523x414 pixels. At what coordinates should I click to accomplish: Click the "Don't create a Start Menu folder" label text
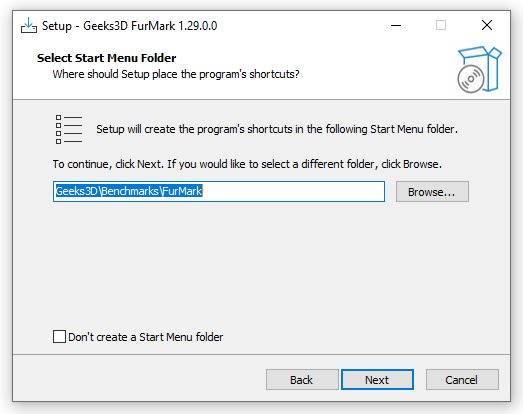[x=145, y=337]
